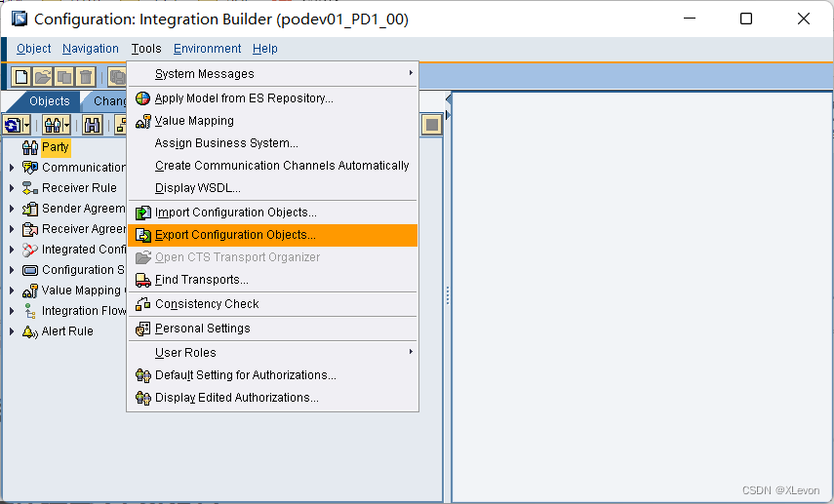Image resolution: width=834 pixels, height=504 pixels.
Task: Maximize the Integration Builder window
Action: point(746,19)
